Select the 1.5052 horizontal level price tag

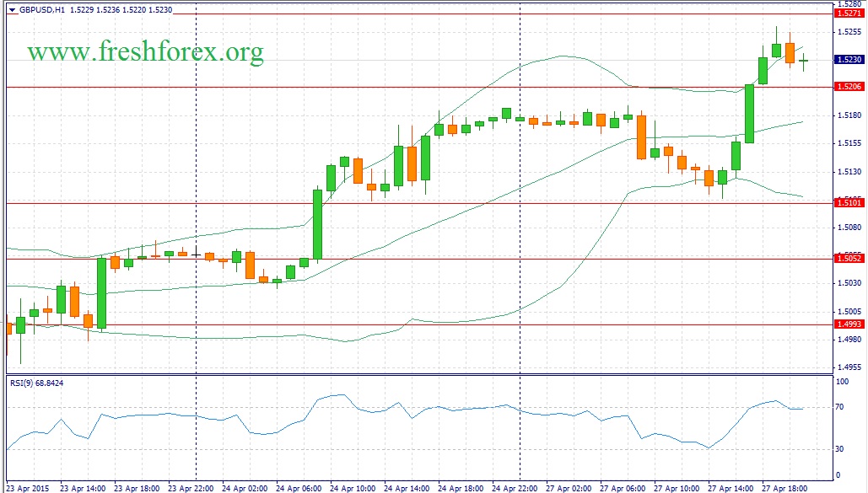848,258
